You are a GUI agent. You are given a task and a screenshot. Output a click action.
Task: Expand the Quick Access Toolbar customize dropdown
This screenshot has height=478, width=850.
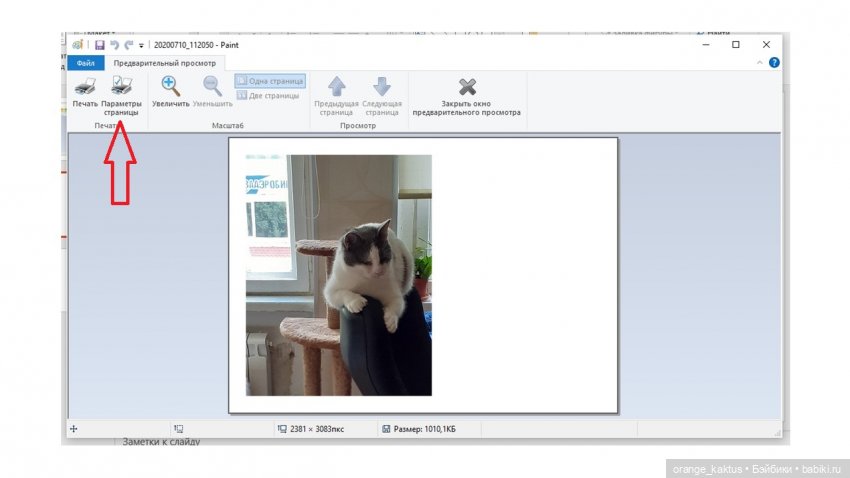click(x=141, y=45)
